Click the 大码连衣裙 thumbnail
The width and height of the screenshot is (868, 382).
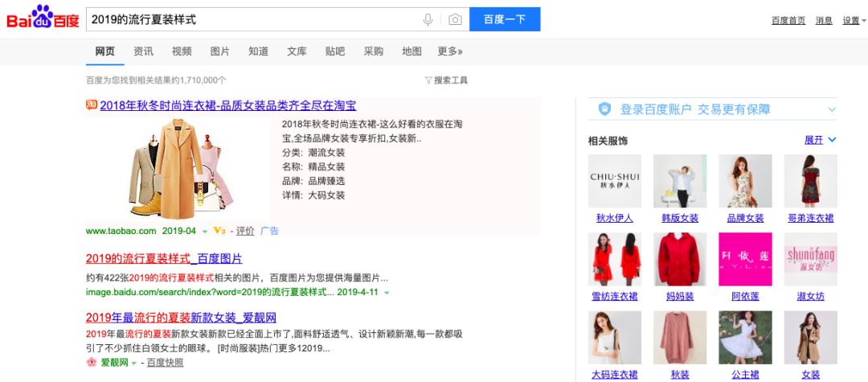point(615,337)
